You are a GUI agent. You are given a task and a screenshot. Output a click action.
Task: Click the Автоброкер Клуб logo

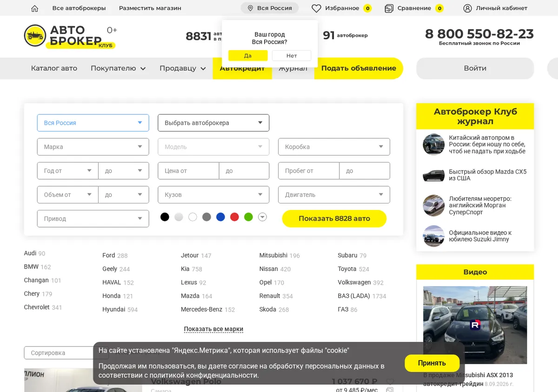[x=70, y=36]
